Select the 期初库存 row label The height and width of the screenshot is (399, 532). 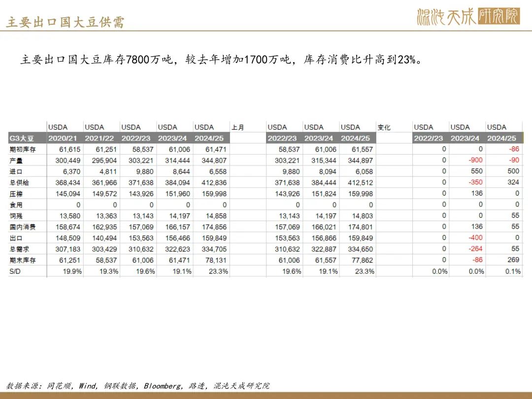coord(22,149)
